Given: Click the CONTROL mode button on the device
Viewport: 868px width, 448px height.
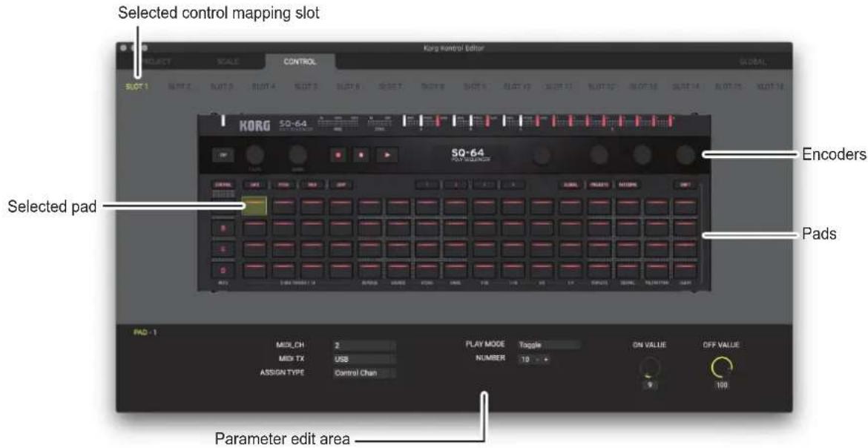Looking at the screenshot, I should (223, 185).
